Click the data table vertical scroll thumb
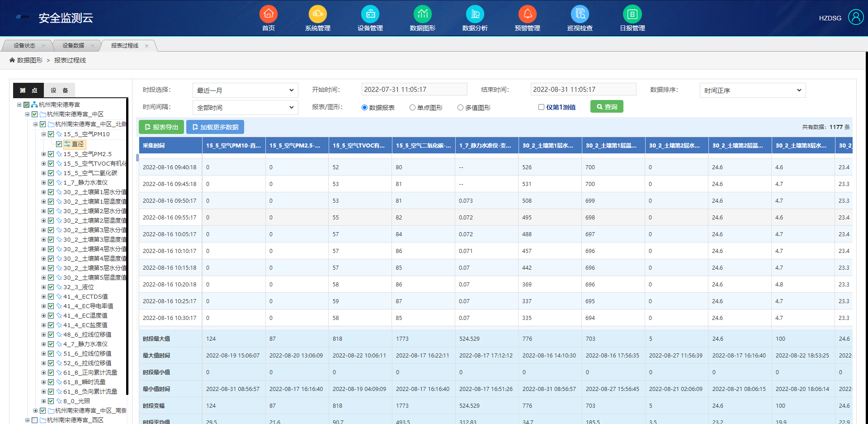Screen dimensions: 868x424 pos(137,158)
